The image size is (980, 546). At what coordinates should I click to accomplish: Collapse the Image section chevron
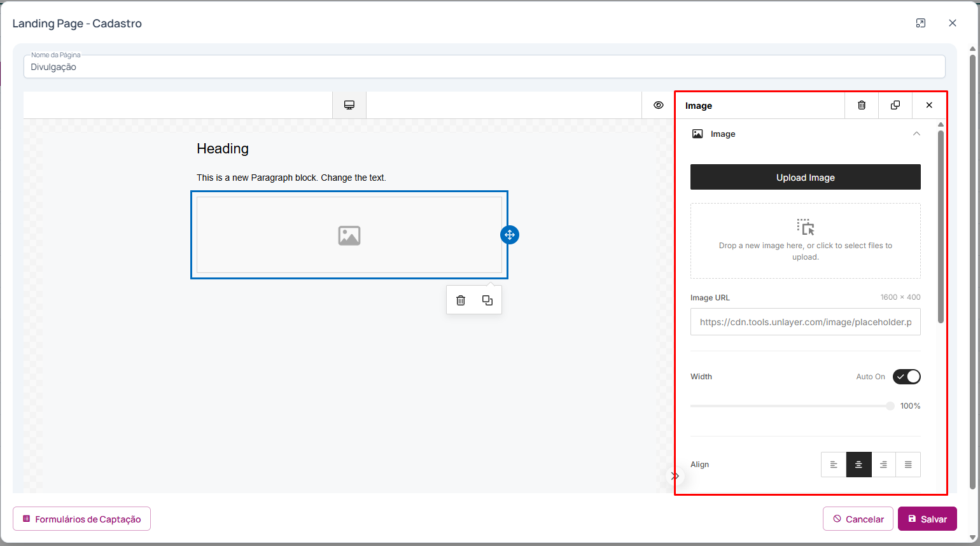[916, 134]
